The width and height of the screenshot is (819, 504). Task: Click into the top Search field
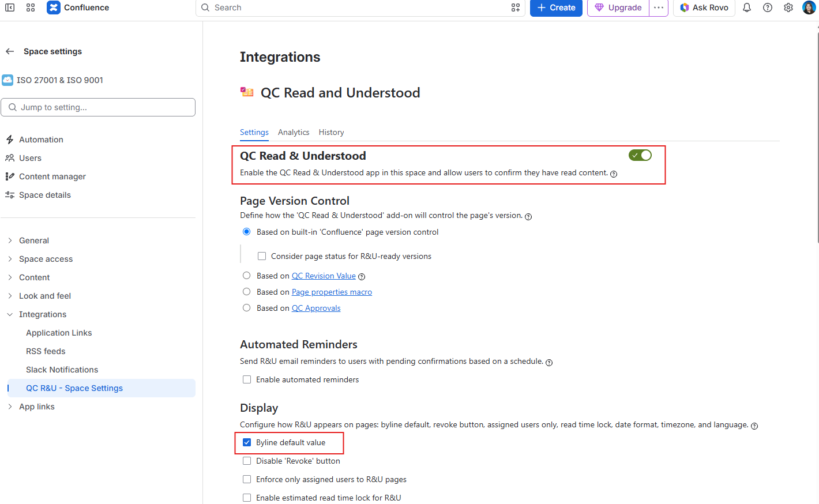(x=360, y=7)
